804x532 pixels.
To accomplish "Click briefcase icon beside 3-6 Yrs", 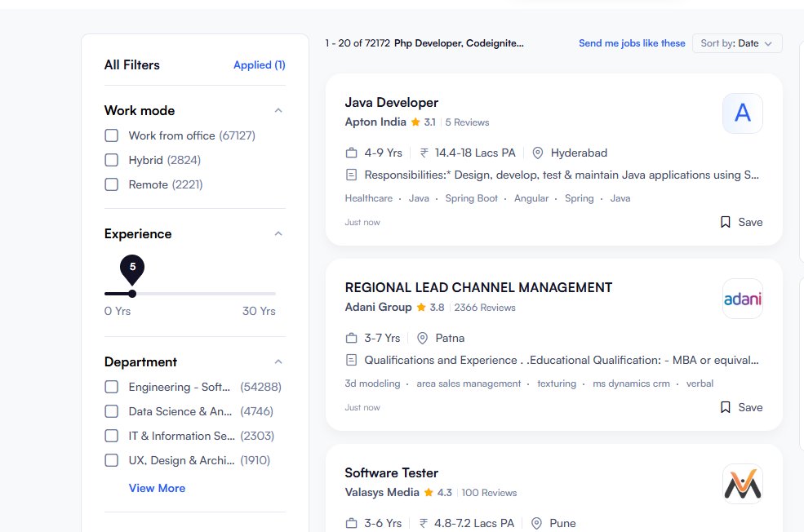I will pos(351,523).
